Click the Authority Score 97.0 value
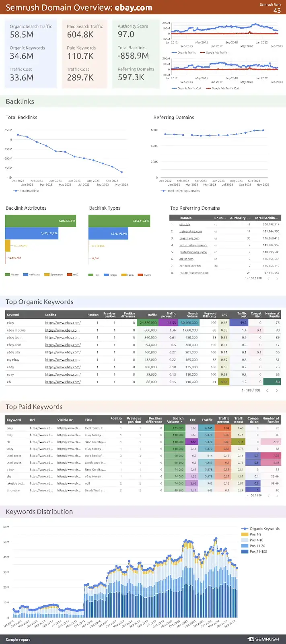The width and height of the screenshot is (286, 644). [126, 34]
